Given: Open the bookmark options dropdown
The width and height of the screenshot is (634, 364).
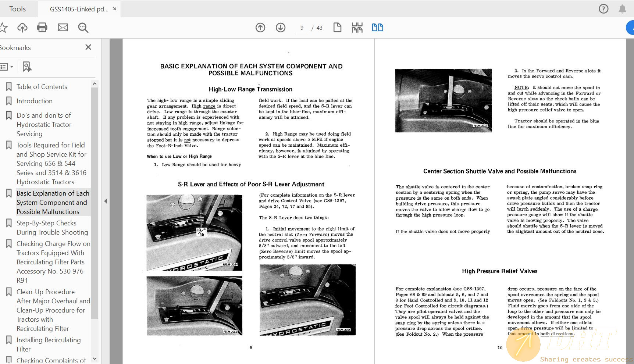Looking at the screenshot, I should 7,67.
